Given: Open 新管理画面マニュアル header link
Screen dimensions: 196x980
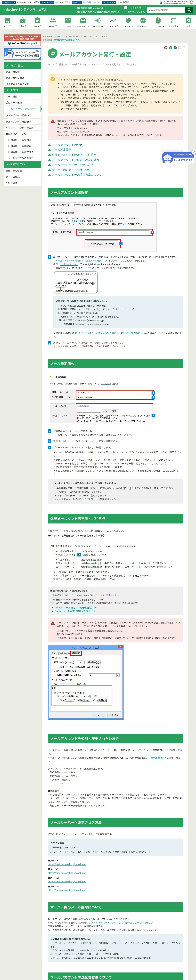Looking at the screenshot, I should (x=90, y=8).
